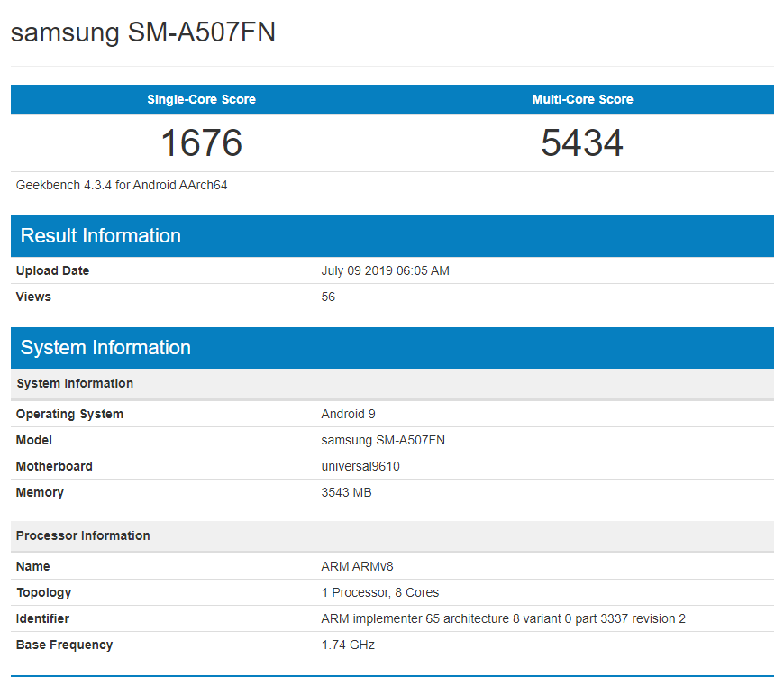Select Geekbench 4.3.4 for Android AArch64 text
This screenshot has width=784, height=677.
122,185
